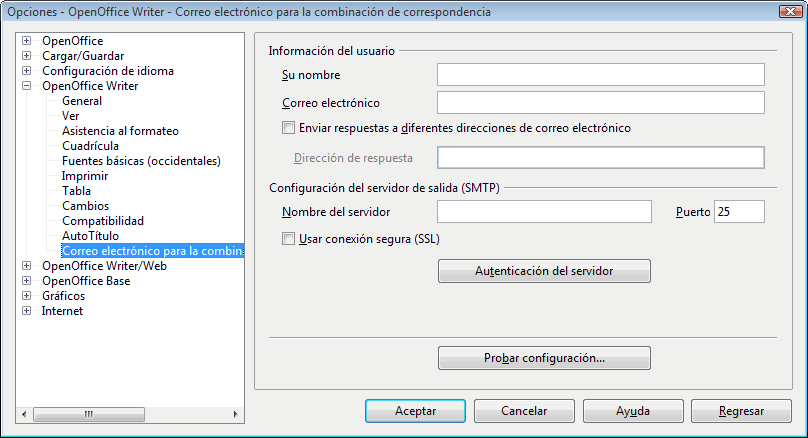Open the Cuadrícula settings

click(90, 146)
